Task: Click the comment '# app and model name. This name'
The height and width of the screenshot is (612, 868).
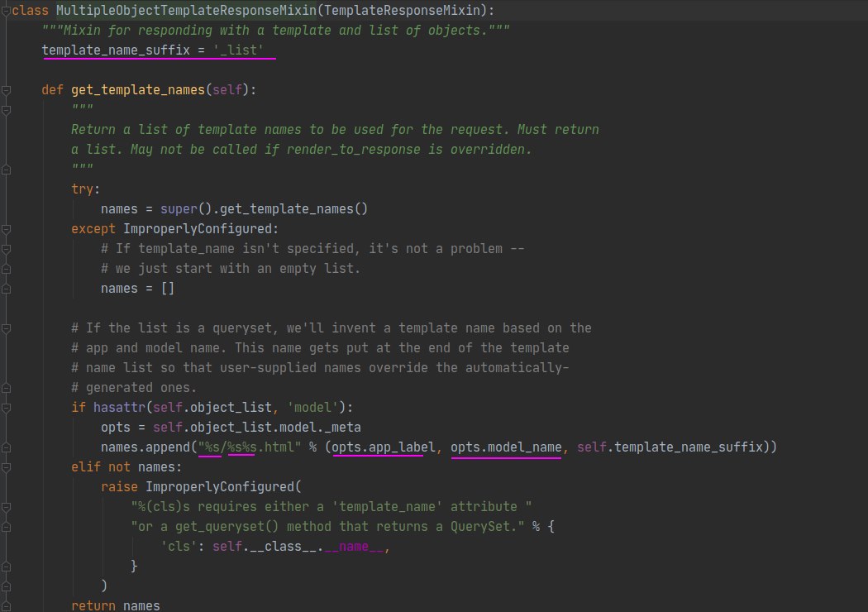Action: [320, 348]
